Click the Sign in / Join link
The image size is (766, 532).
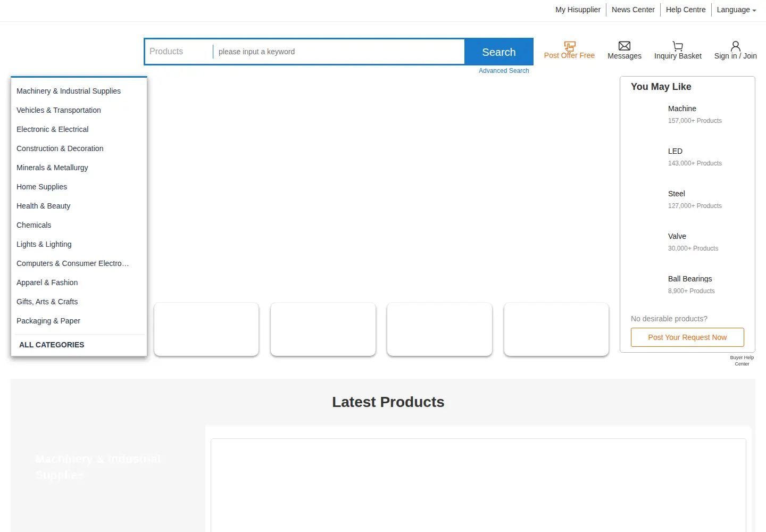[x=736, y=56]
